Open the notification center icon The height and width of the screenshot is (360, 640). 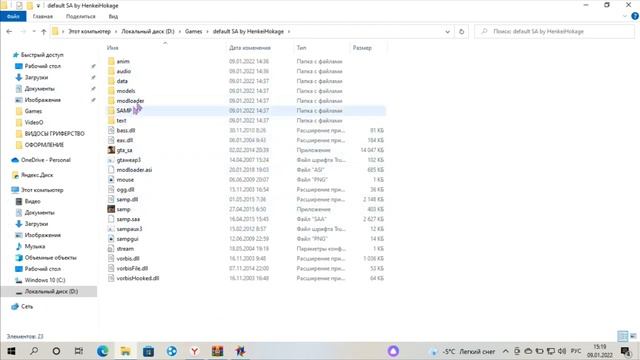pyautogui.click(x=625, y=351)
